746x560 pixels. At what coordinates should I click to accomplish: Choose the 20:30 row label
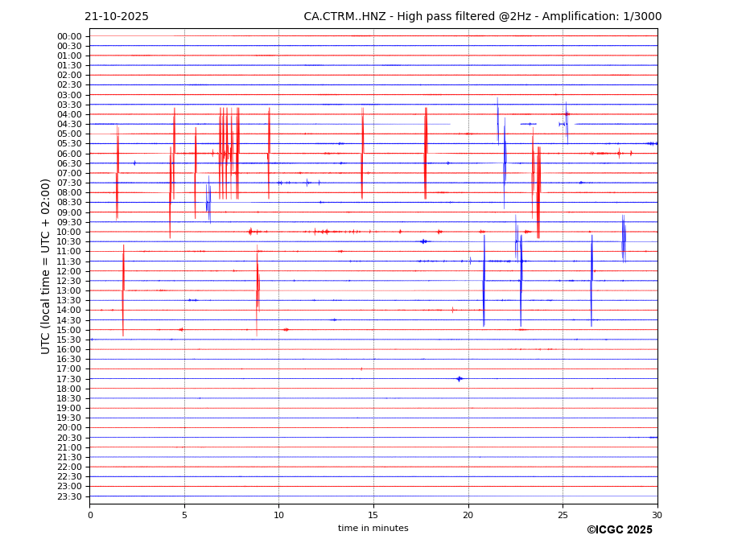69,438
